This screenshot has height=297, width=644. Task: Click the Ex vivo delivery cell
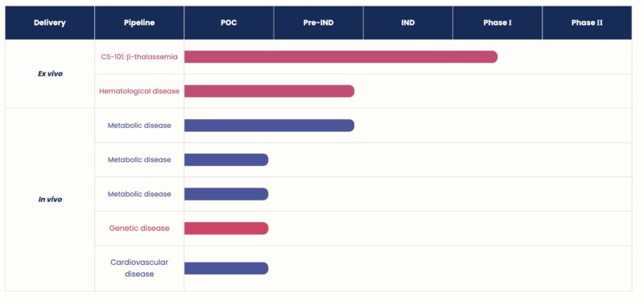[x=50, y=74]
